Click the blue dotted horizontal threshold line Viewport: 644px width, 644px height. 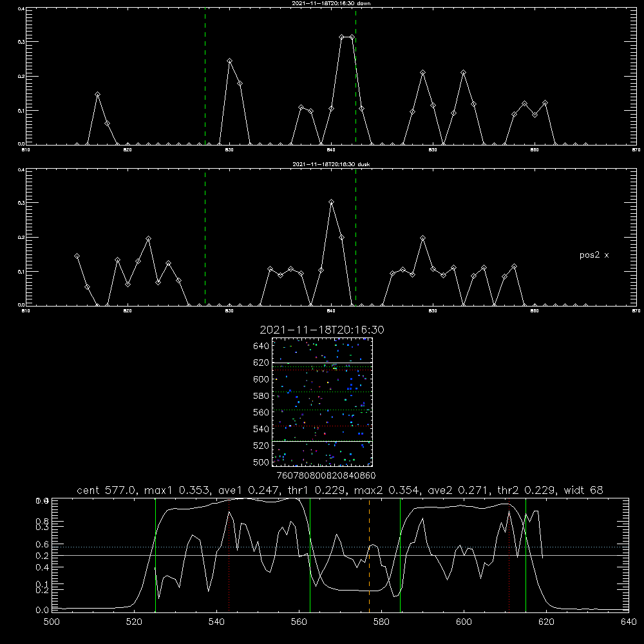tap(340, 547)
